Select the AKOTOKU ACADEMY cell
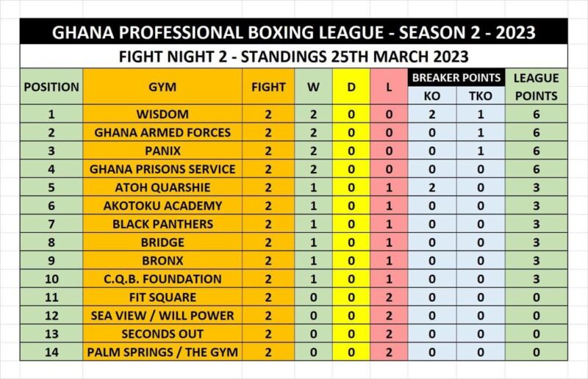588x379 pixels. coord(162,206)
